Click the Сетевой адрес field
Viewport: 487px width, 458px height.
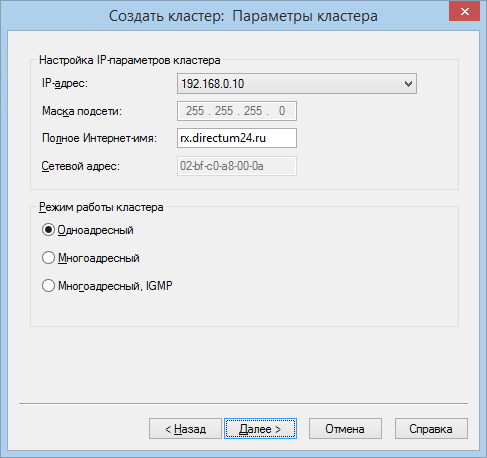click(x=237, y=166)
